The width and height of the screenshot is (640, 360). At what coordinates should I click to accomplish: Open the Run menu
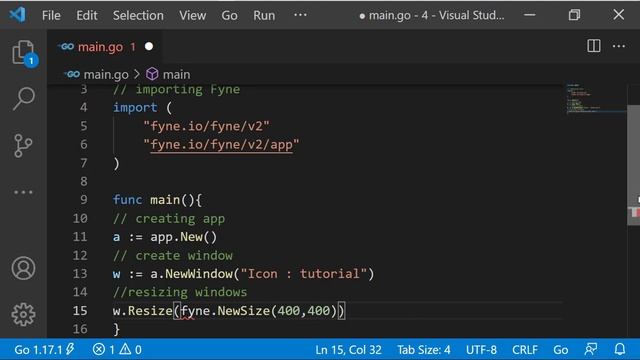click(264, 16)
